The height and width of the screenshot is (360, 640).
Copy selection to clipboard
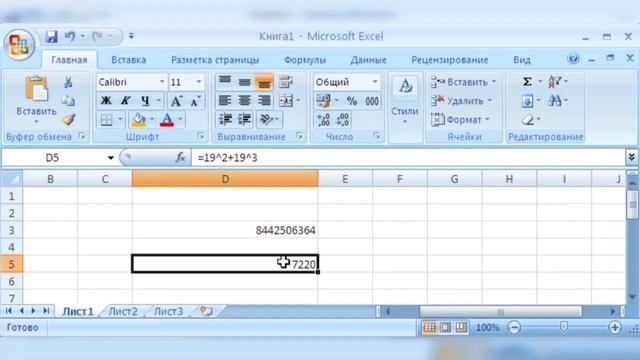68,100
